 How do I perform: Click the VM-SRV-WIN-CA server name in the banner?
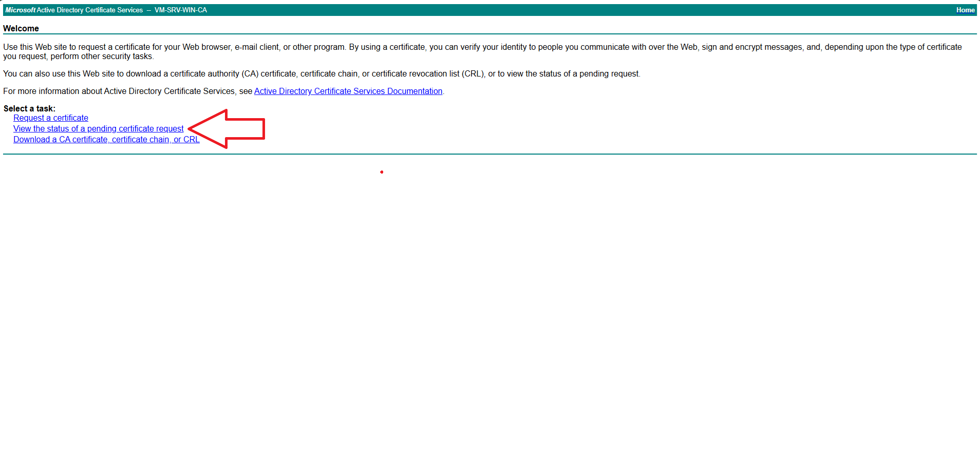pyautogui.click(x=180, y=10)
